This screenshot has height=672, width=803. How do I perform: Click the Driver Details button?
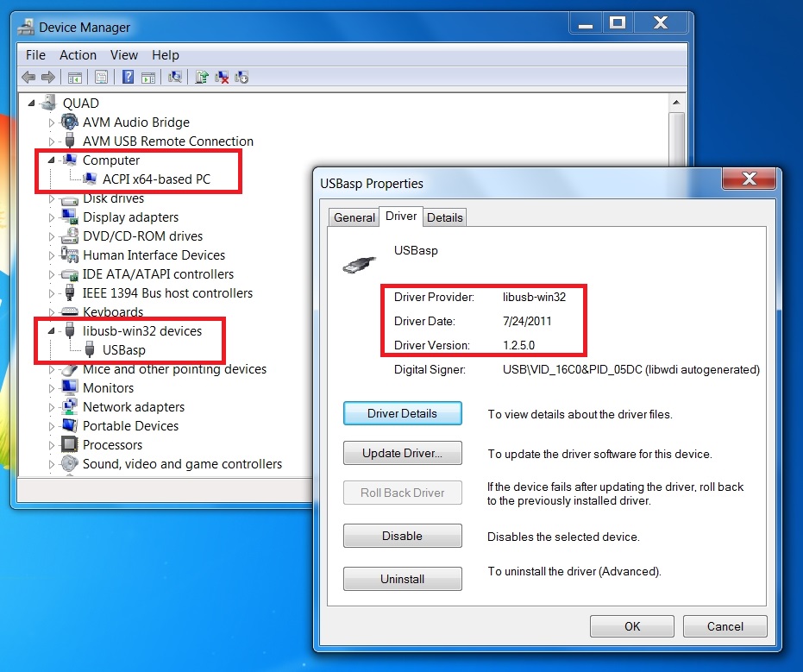(403, 414)
